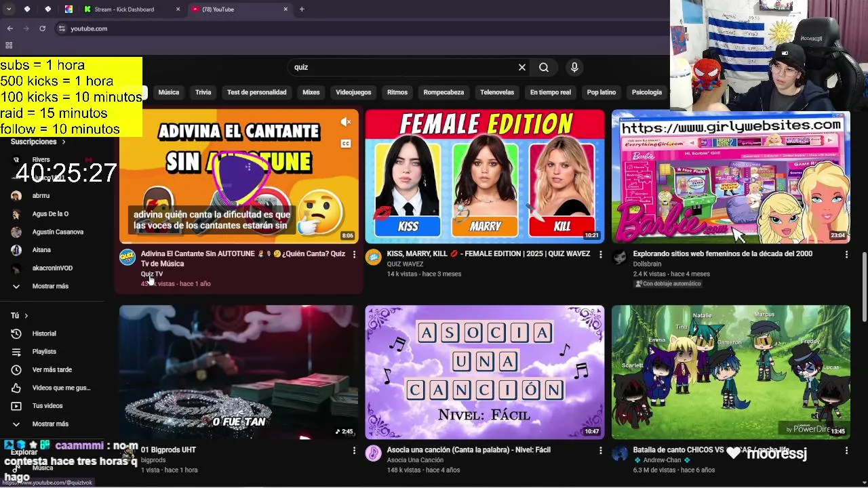Unmute preview of Adivina El Cantante video

click(x=346, y=122)
